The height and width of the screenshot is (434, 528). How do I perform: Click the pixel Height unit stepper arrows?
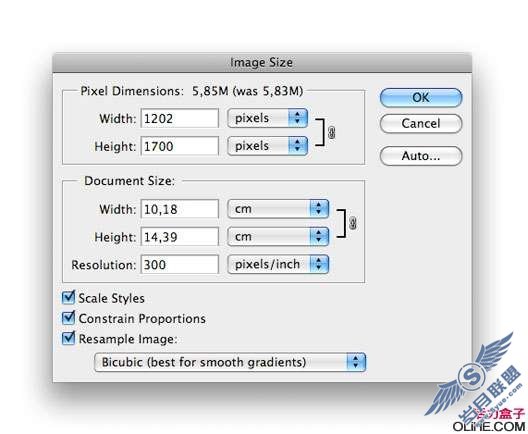298,145
